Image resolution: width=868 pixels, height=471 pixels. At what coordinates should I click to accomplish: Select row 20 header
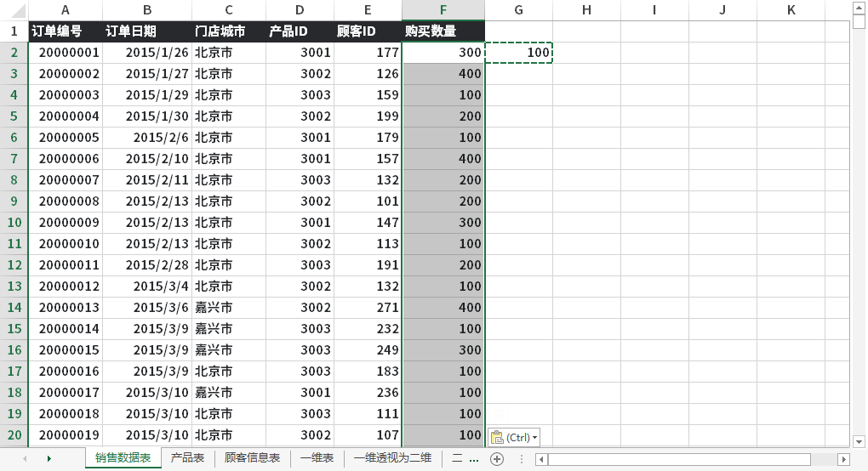pos(14,435)
